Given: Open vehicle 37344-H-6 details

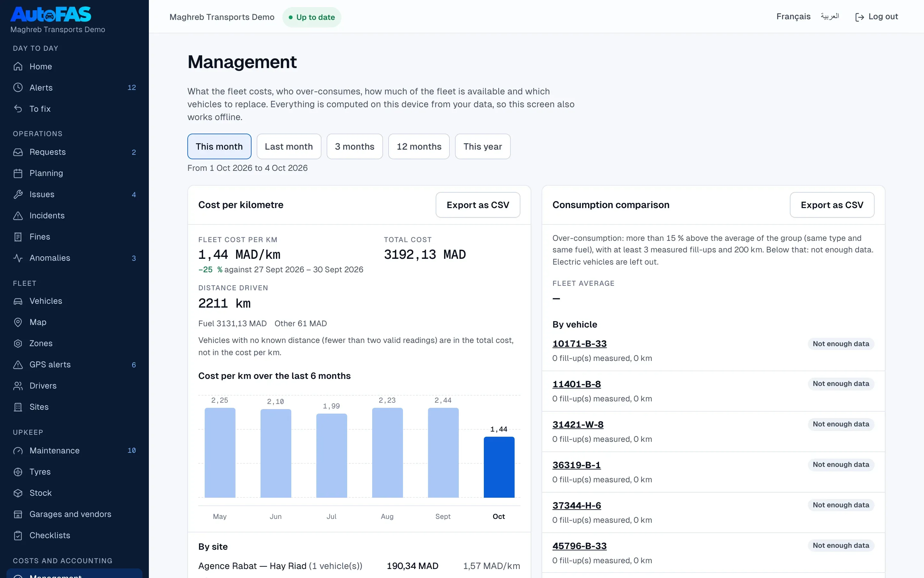Looking at the screenshot, I should [x=577, y=506].
